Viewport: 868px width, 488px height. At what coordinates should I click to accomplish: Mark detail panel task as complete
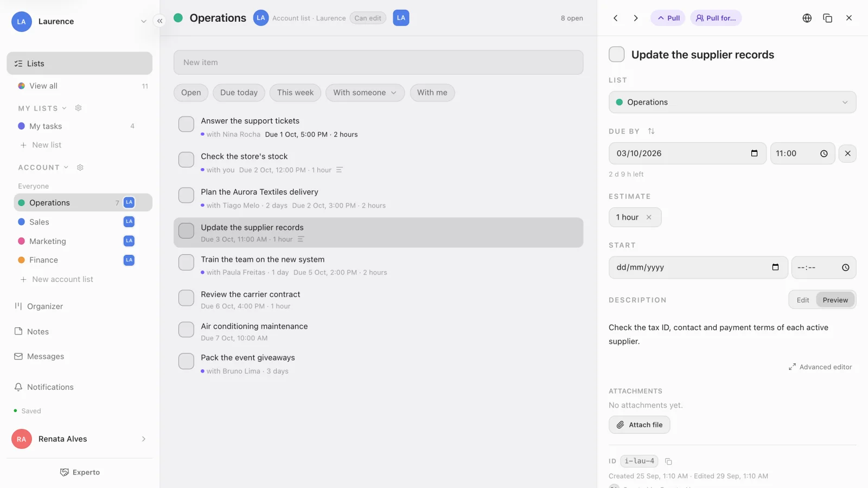(616, 54)
